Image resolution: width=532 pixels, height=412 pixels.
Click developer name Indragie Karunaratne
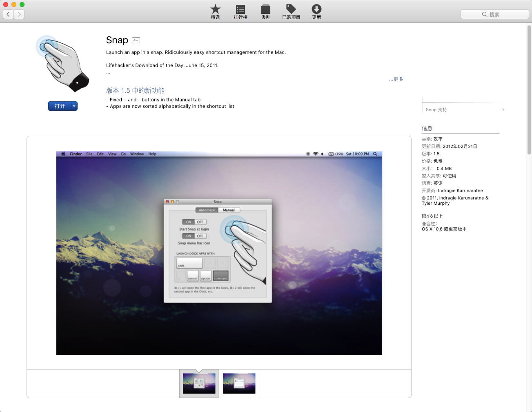(x=461, y=190)
